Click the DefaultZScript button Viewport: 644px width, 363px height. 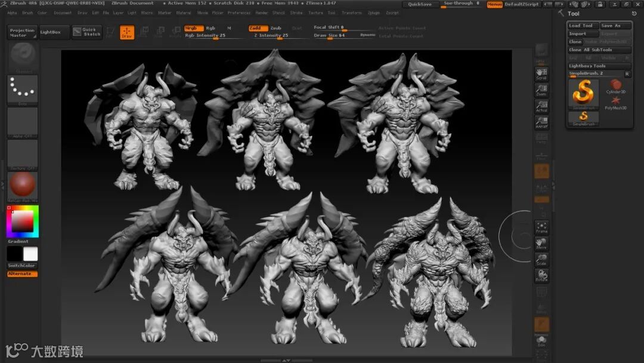(x=522, y=4)
